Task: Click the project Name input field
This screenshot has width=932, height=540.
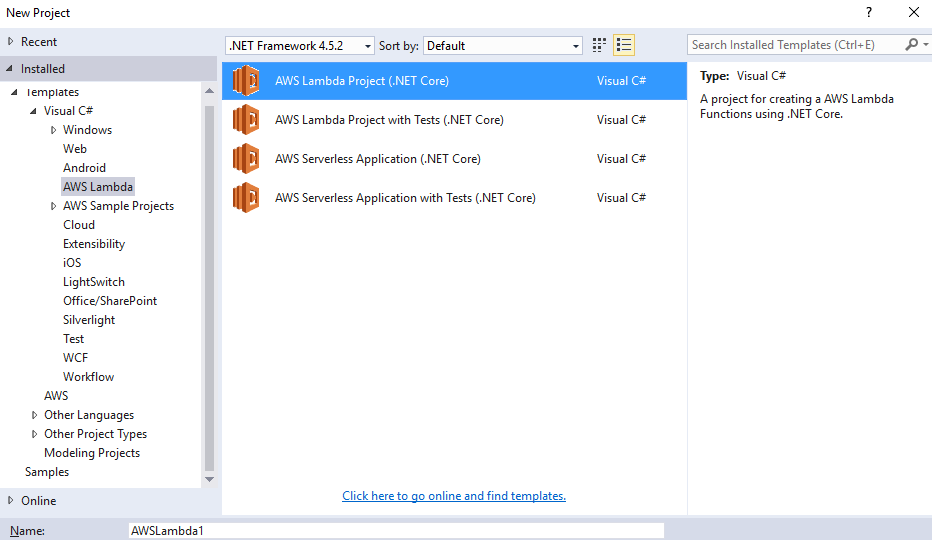Action: tap(396, 530)
